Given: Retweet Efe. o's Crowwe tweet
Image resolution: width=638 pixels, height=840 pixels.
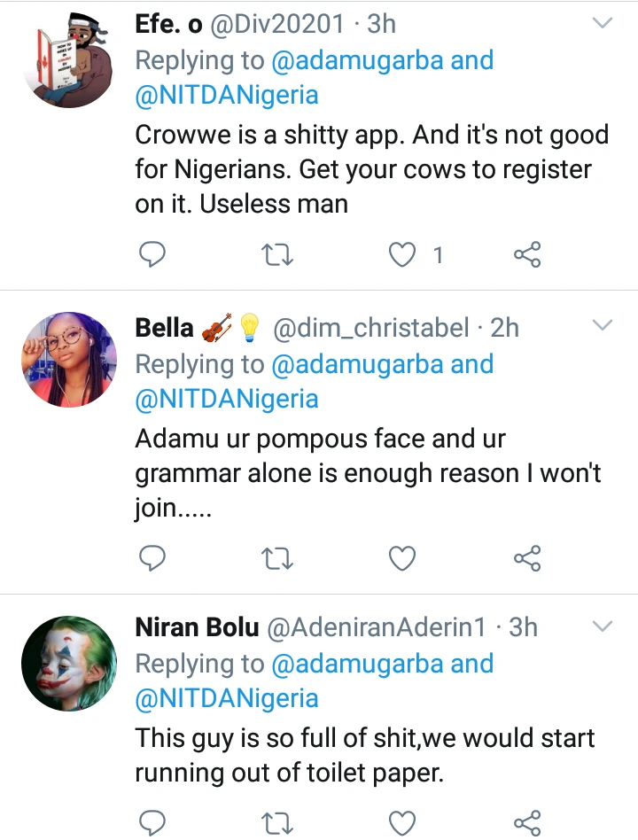Looking at the screenshot, I should (278, 256).
